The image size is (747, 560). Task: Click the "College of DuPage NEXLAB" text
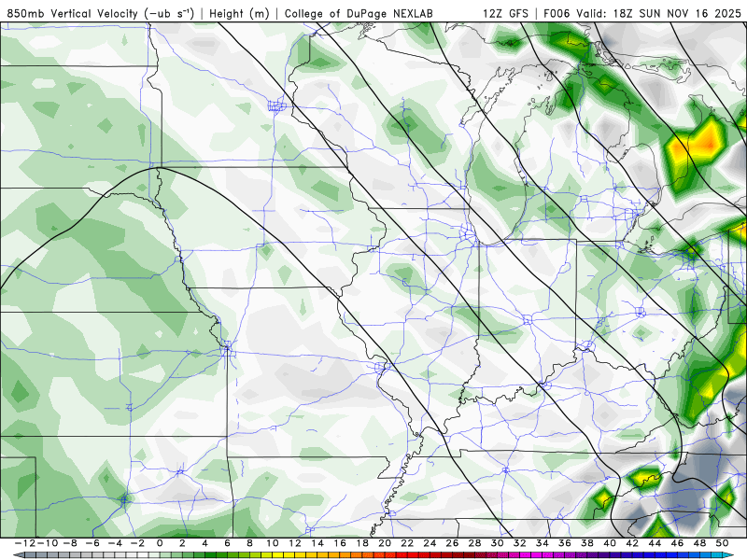[x=359, y=13]
